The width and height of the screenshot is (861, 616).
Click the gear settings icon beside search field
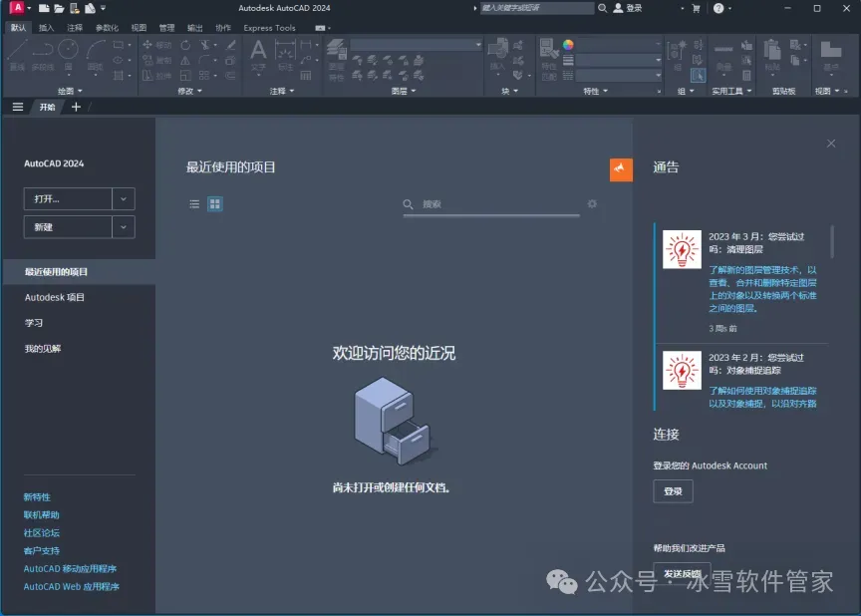[x=592, y=203]
